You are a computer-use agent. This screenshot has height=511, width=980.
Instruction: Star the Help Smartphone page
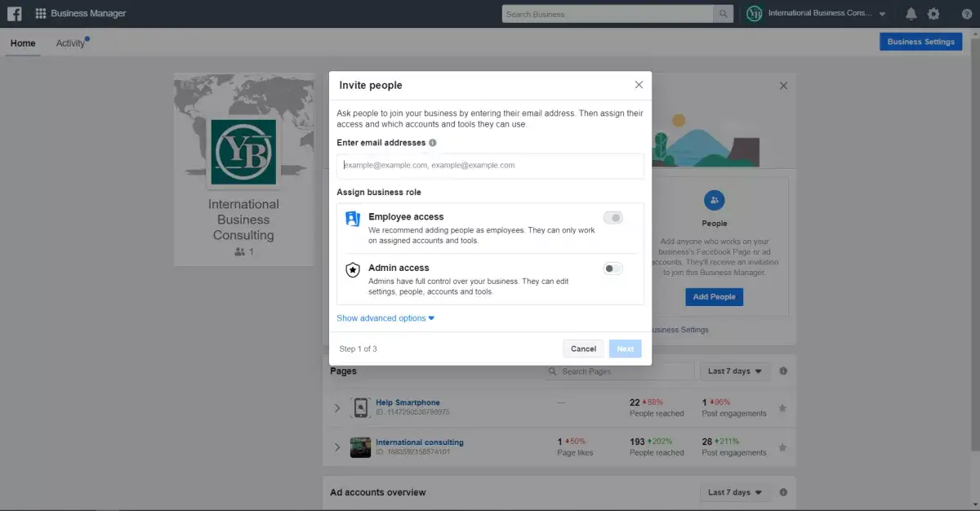(782, 408)
